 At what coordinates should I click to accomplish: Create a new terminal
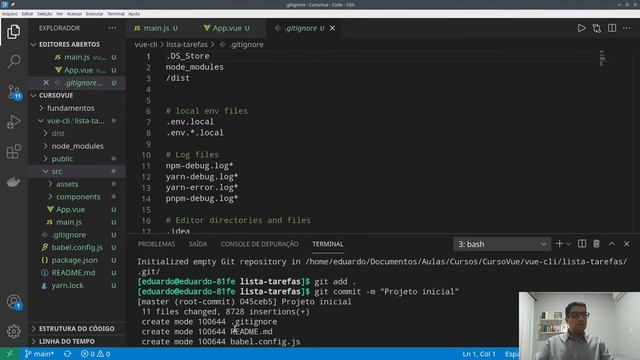coord(559,244)
